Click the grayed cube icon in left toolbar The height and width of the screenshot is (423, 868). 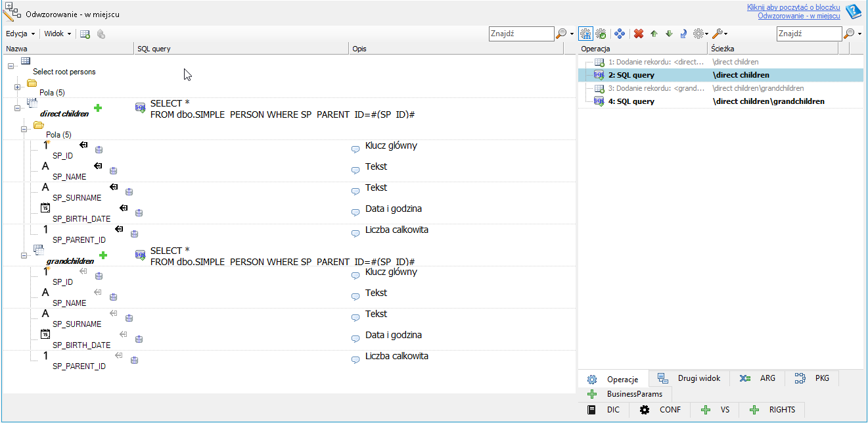point(101,34)
